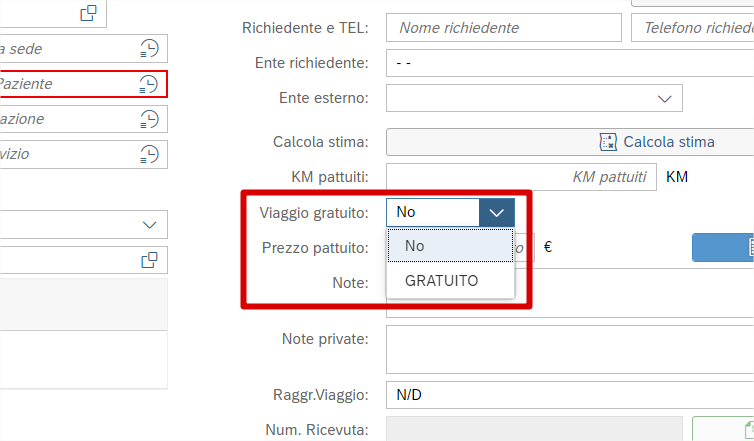
Task: Click history icon in the 'vizio' field
Action: point(149,154)
